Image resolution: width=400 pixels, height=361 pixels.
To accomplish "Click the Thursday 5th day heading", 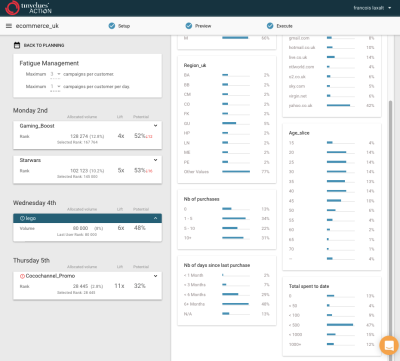I will point(31,261).
